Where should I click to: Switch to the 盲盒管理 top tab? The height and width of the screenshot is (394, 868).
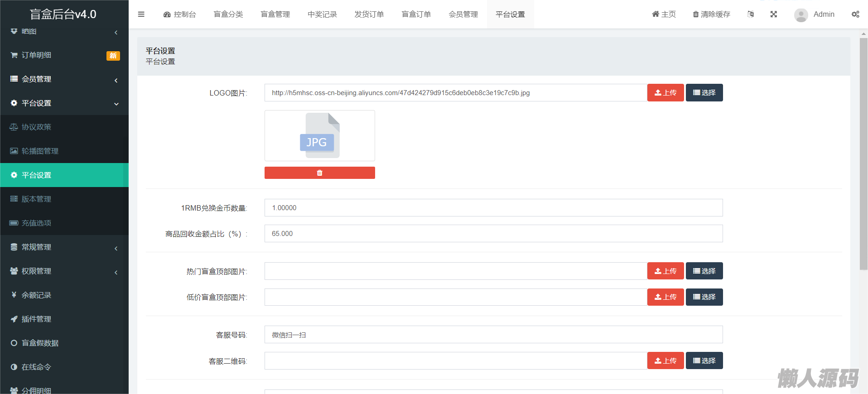pos(275,14)
